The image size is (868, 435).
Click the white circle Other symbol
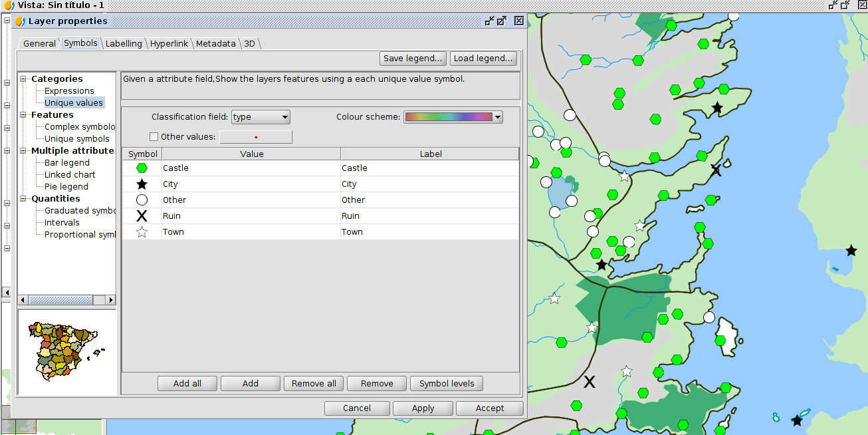142,200
